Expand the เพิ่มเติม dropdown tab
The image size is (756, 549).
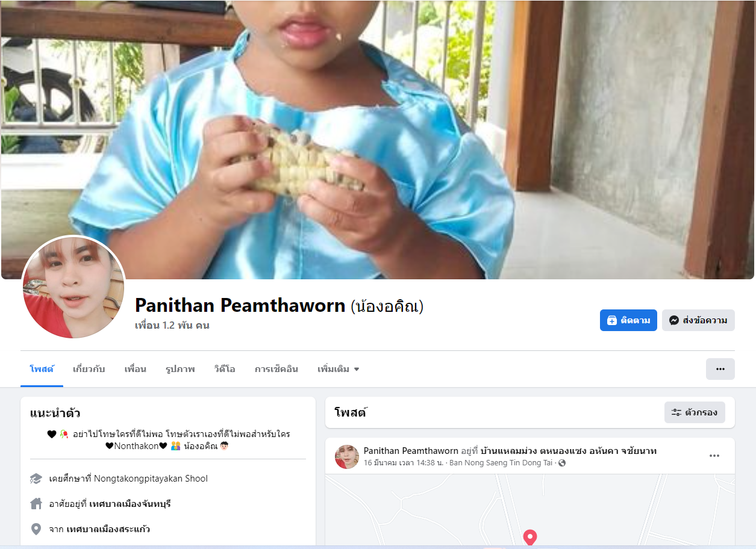click(x=338, y=369)
